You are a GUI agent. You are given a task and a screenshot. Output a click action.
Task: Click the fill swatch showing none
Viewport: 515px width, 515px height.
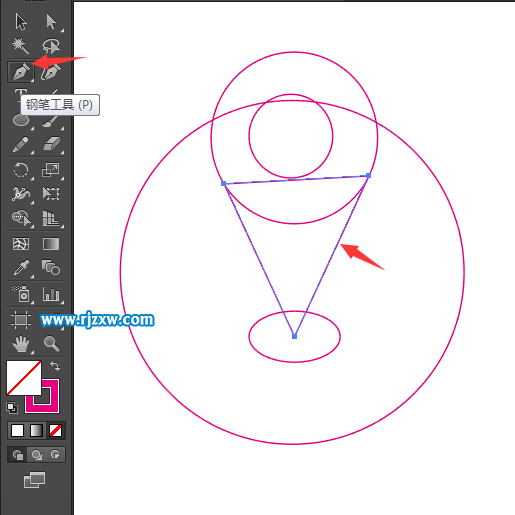point(24,378)
